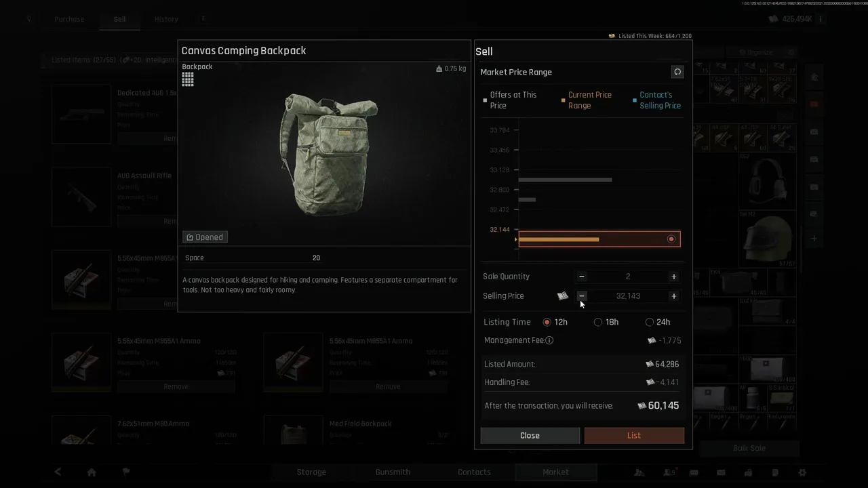This screenshot has width=868, height=488.
Task: Open settings gear in bottom bar
Action: pos(802,472)
